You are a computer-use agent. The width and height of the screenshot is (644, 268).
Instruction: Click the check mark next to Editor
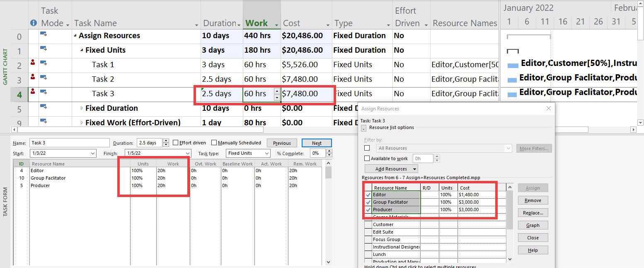(x=368, y=195)
